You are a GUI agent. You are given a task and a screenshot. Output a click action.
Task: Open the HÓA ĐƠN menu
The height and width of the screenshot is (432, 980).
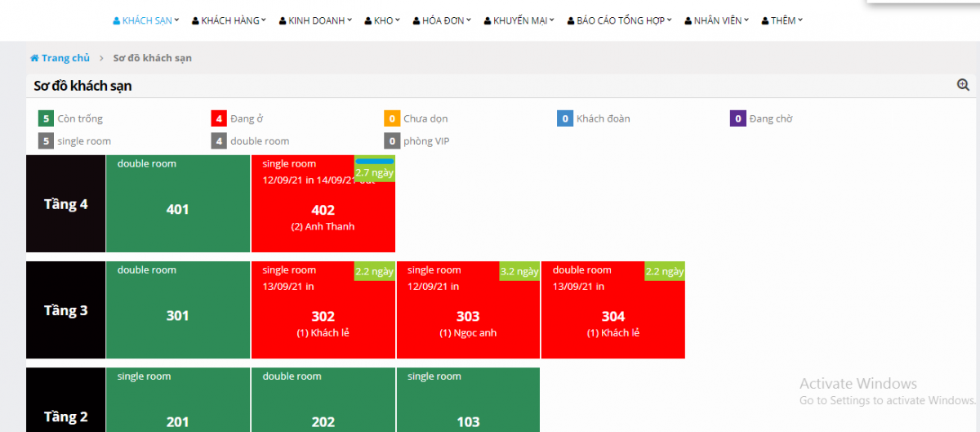pyautogui.click(x=442, y=20)
